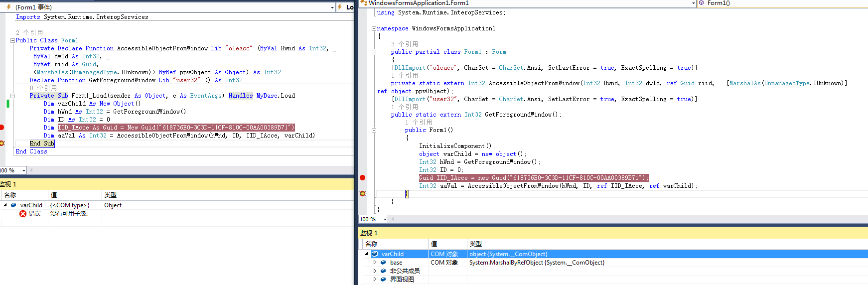This screenshot has width=868, height=285.
Task: Click 'Dim hWnd As Int32 = GetForegroundWindow()' line
Action: tap(115, 112)
